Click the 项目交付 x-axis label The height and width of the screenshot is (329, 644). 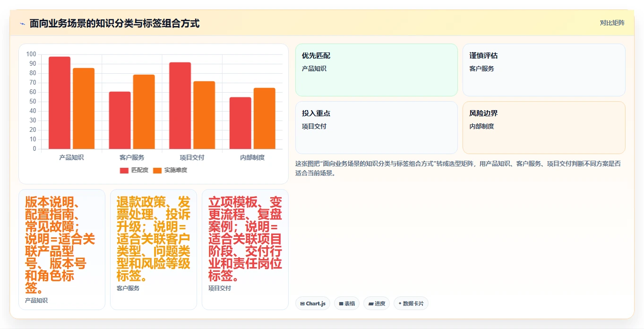tap(192, 157)
